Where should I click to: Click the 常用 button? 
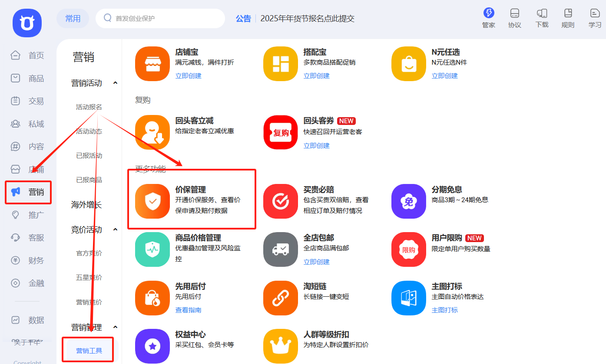[x=73, y=19]
